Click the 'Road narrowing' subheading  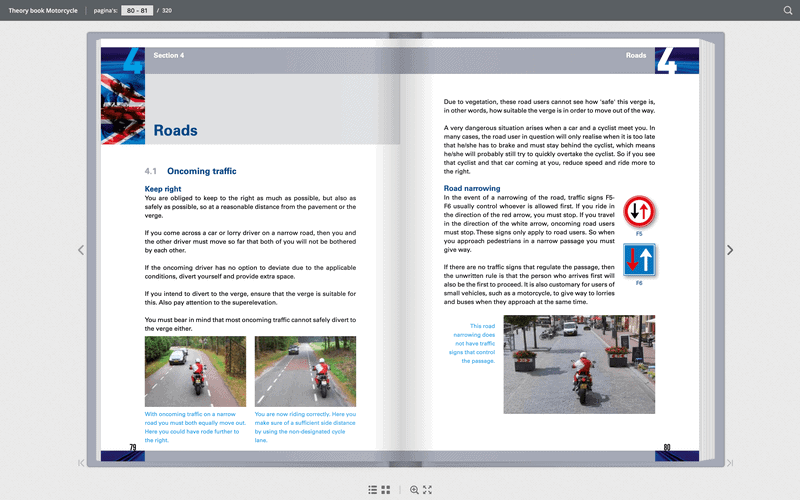coord(472,188)
